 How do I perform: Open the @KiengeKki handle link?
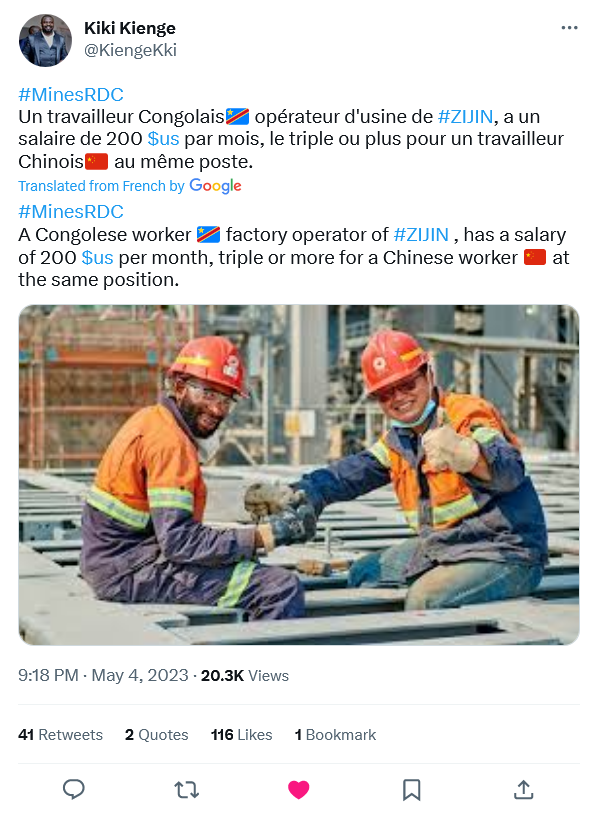[130, 50]
